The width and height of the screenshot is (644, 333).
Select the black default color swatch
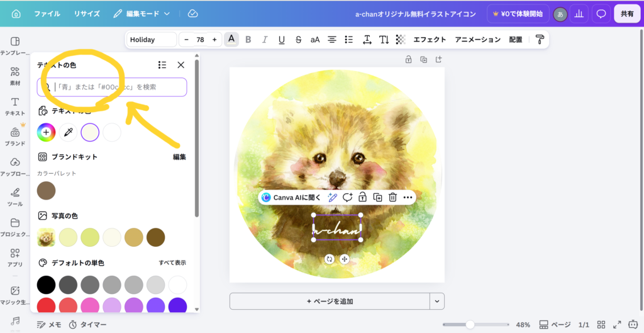pyautogui.click(x=46, y=285)
